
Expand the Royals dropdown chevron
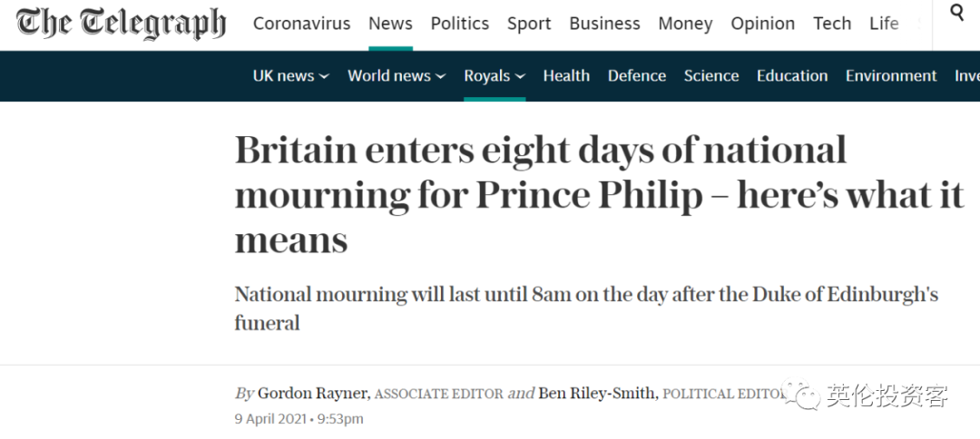520,77
